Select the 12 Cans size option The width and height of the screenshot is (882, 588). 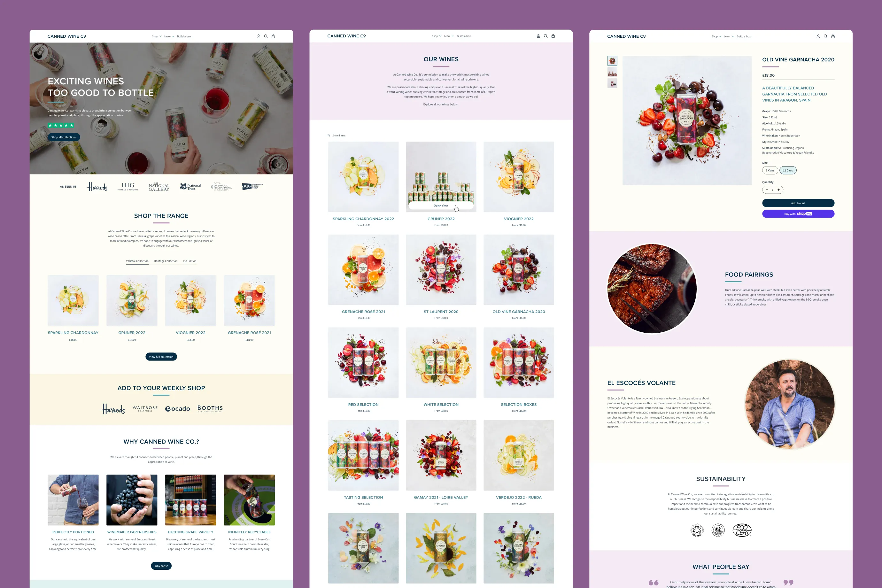point(788,171)
